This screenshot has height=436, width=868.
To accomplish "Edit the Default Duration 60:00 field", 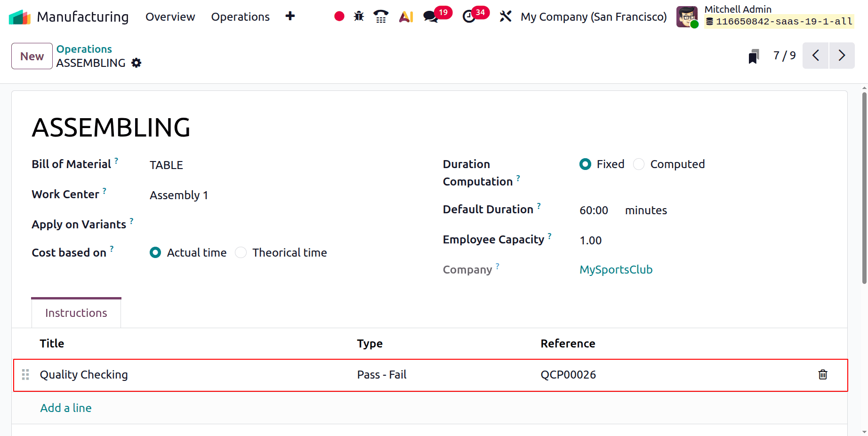I will coord(594,210).
